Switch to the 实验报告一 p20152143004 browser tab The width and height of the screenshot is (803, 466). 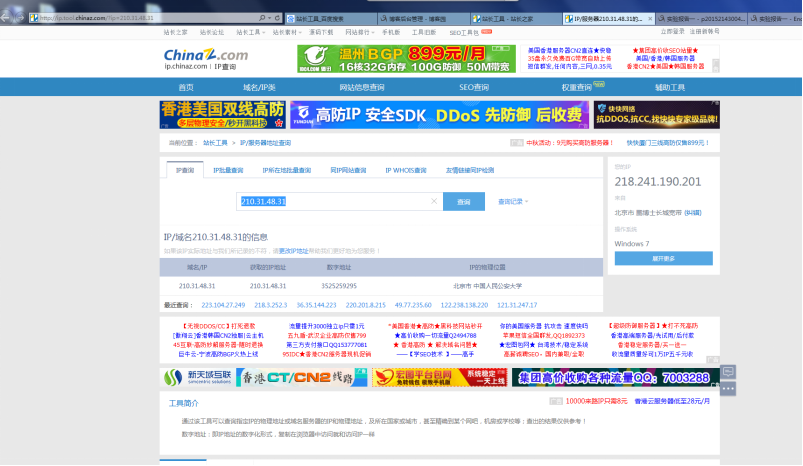point(701,18)
